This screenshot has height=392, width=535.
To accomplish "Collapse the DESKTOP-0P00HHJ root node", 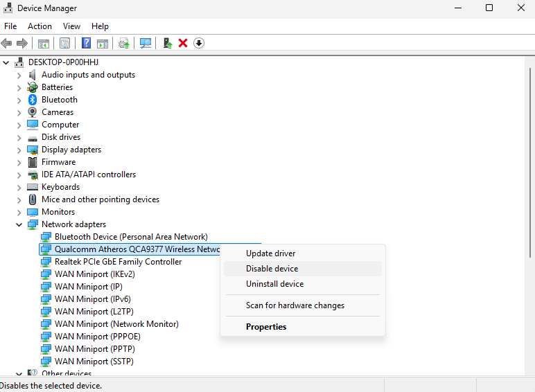I will pos(6,62).
